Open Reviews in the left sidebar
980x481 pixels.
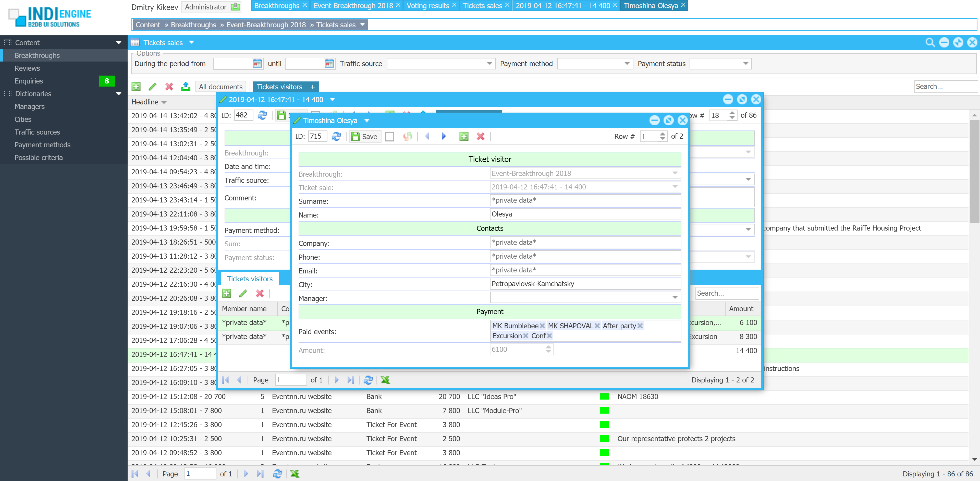[x=27, y=68]
